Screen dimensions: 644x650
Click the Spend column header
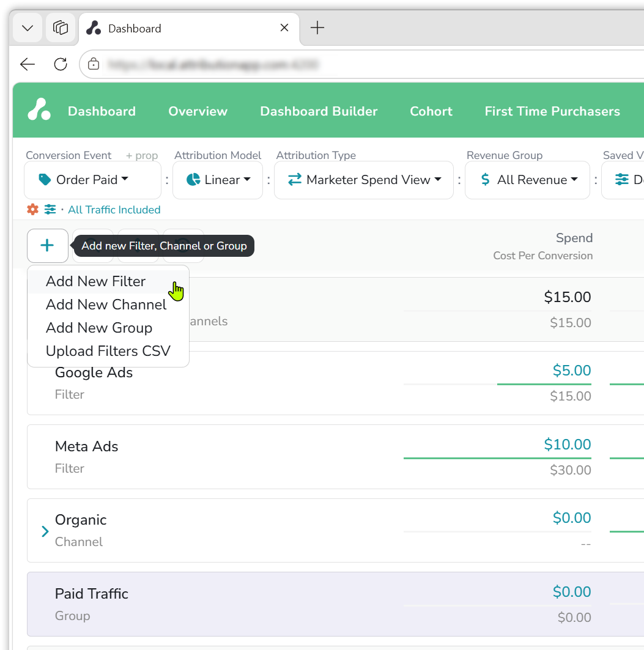point(574,238)
